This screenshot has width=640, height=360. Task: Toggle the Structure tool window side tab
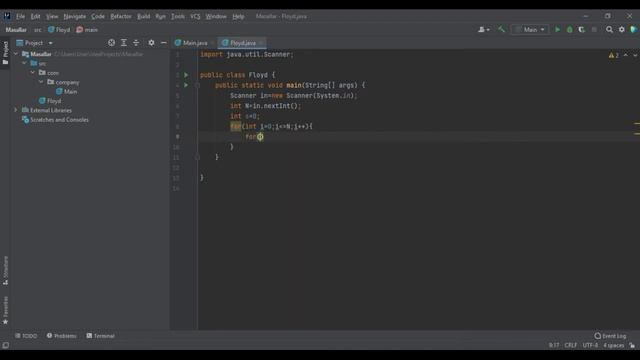pyautogui.click(x=5, y=271)
